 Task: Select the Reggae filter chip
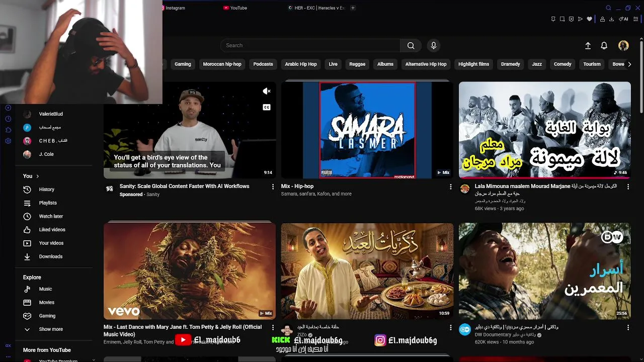357,64
